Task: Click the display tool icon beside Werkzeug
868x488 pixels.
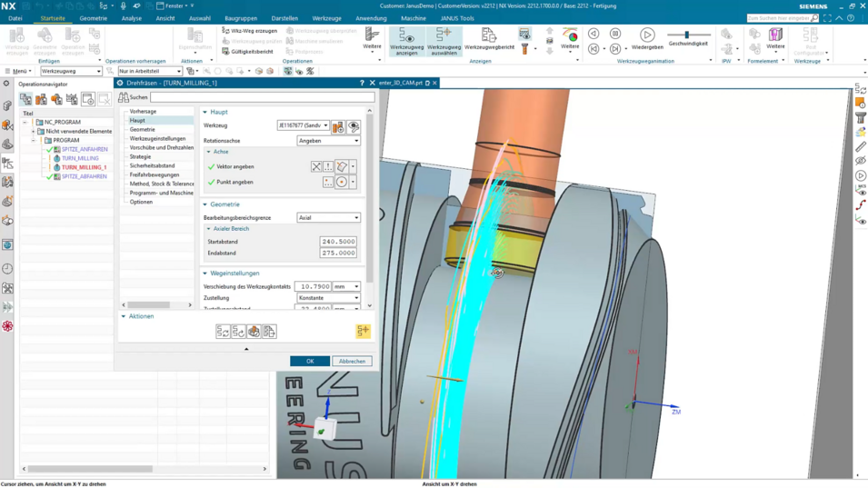Action: coord(354,126)
